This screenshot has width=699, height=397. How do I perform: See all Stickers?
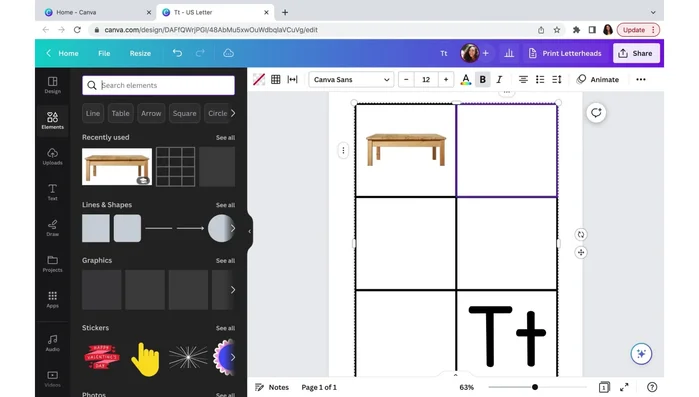point(225,328)
